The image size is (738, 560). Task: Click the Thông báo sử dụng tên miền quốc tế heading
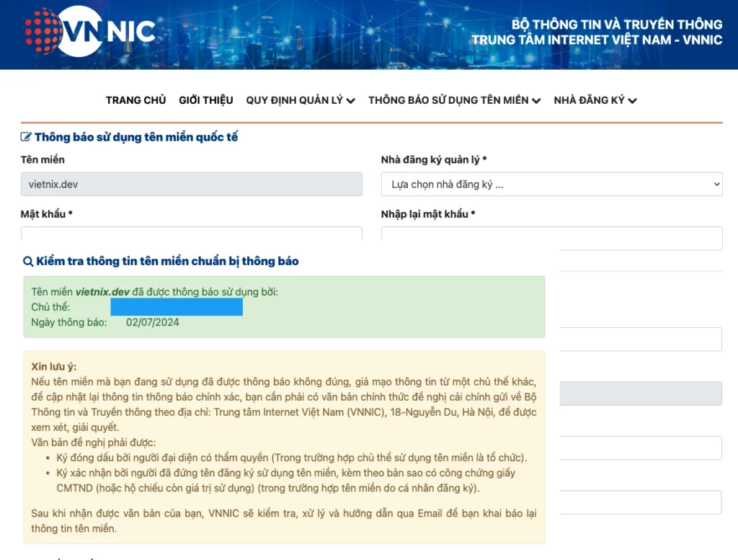(135, 137)
